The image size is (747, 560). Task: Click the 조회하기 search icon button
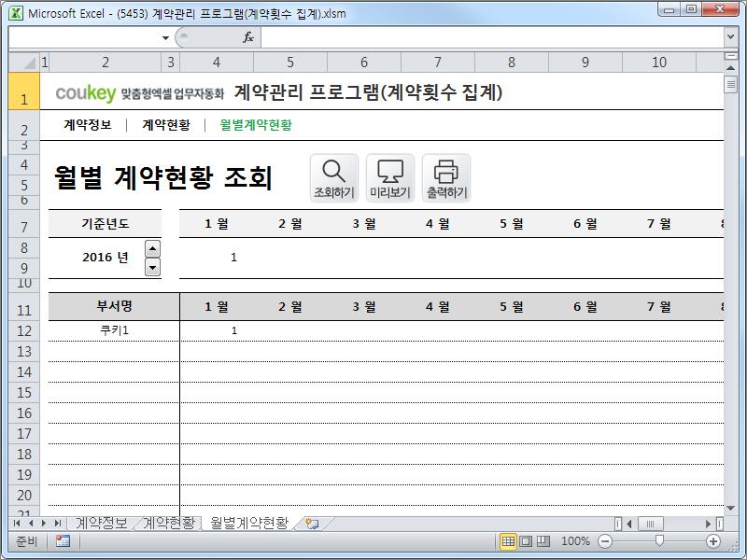(x=333, y=178)
